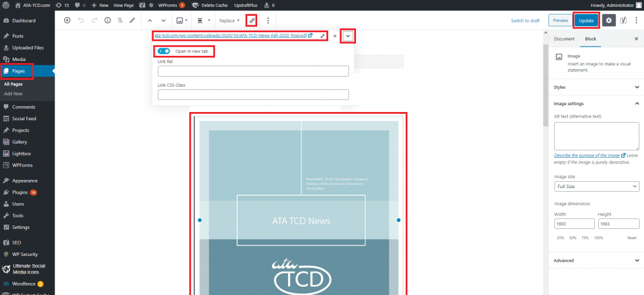Click the insert link chain icon
Screen dimensions: 644x295
coord(252,21)
